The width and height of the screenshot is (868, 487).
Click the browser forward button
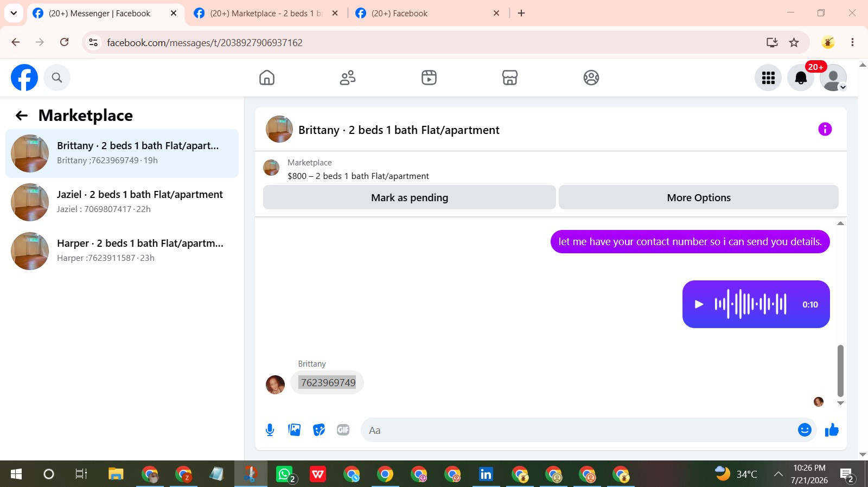coord(40,42)
